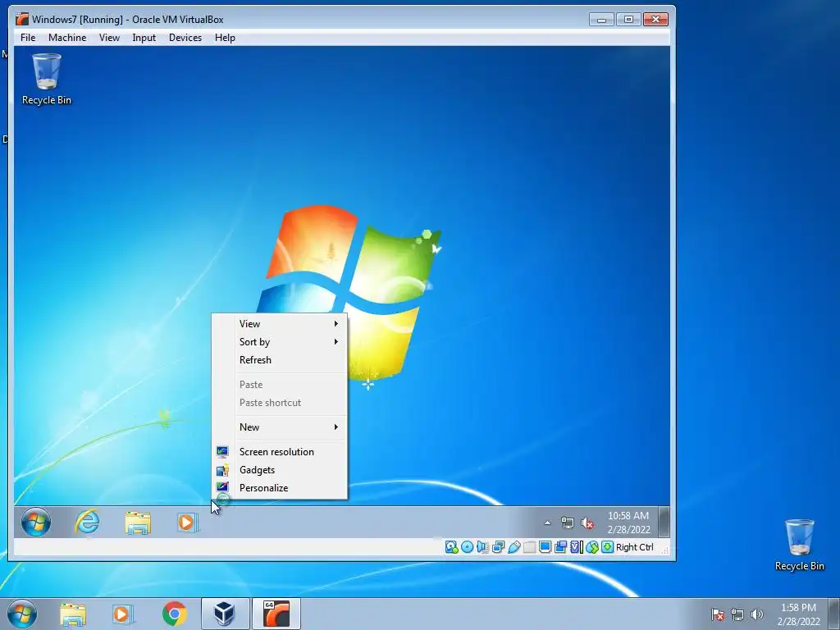Open Windows Media Player on host taskbar
The width and height of the screenshot is (840, 630).
tap(121, 614)
